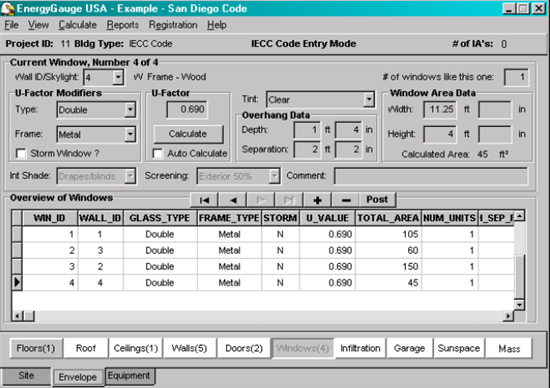
Task: Click the grid's scroll-left arrow
Action: 17,316
